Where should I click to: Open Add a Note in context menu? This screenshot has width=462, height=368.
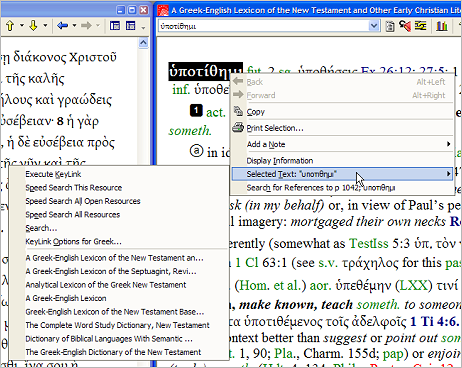(343, 144)
